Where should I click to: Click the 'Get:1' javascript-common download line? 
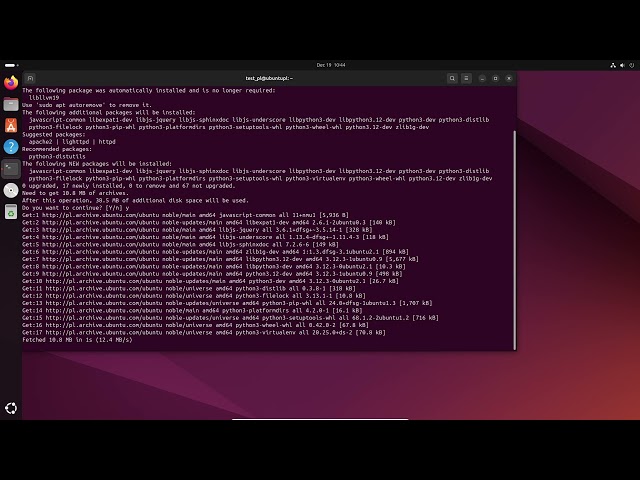tap(185, 215)
